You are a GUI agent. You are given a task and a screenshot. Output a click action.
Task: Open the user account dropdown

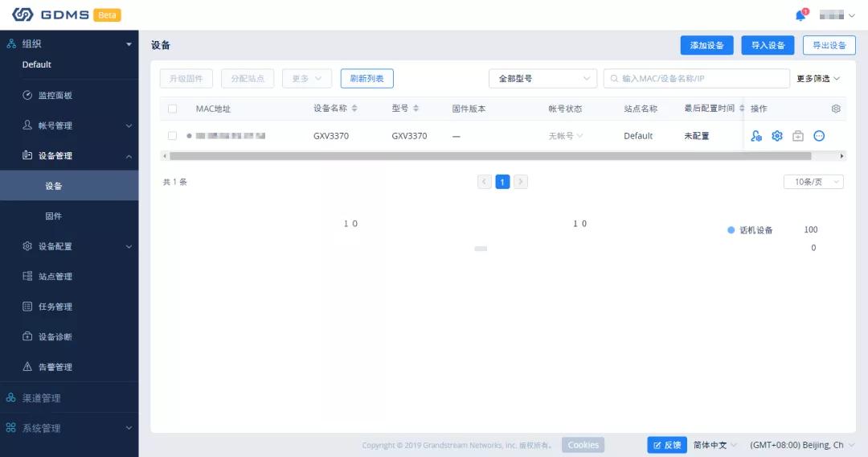coord(837,15)
